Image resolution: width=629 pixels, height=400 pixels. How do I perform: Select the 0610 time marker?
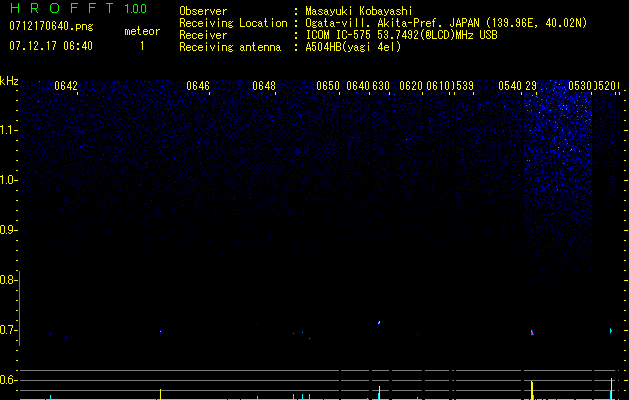(x=438, y=86)
